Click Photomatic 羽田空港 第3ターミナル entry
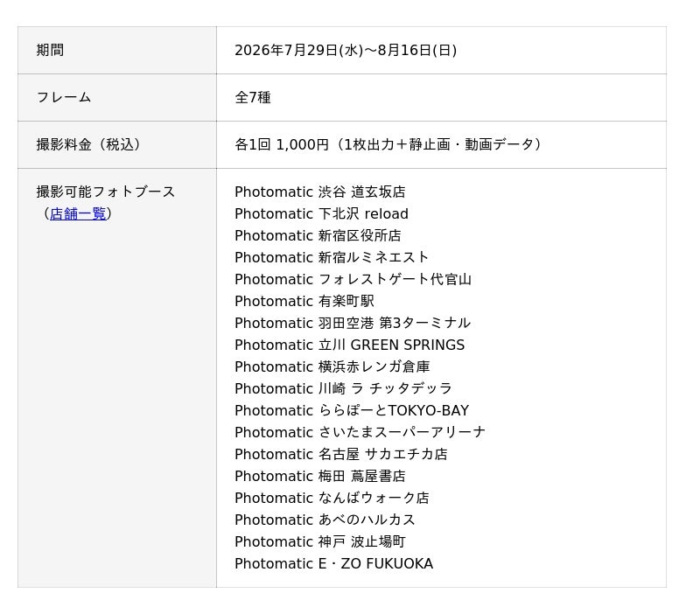The height and width of the screenshot is (614, 700). (353, 323)
